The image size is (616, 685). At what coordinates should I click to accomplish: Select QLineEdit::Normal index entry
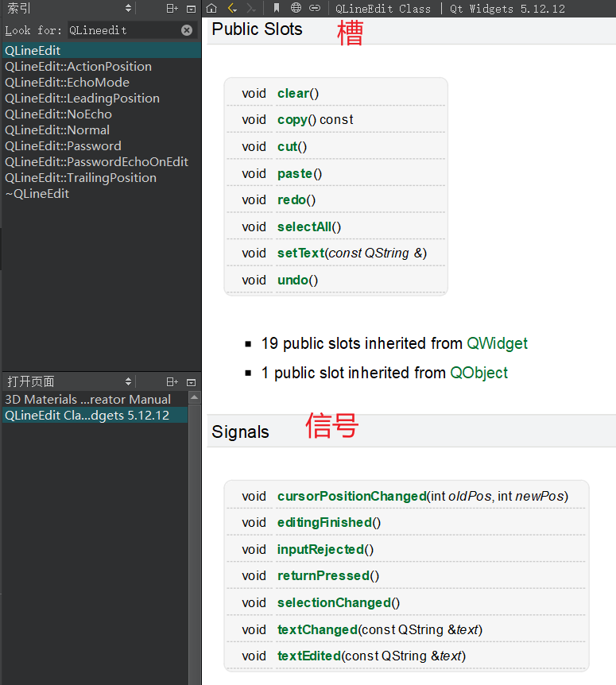tap(102, 130)
